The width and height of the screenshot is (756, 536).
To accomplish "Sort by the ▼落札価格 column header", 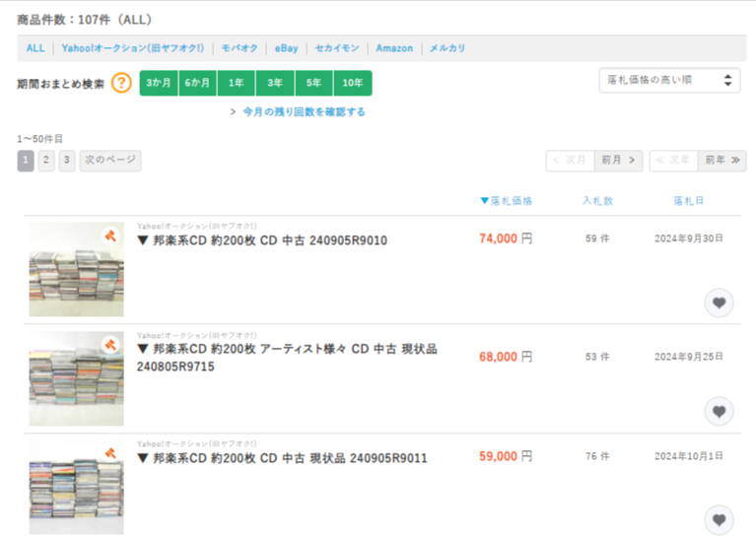I will tap(506, 201).
